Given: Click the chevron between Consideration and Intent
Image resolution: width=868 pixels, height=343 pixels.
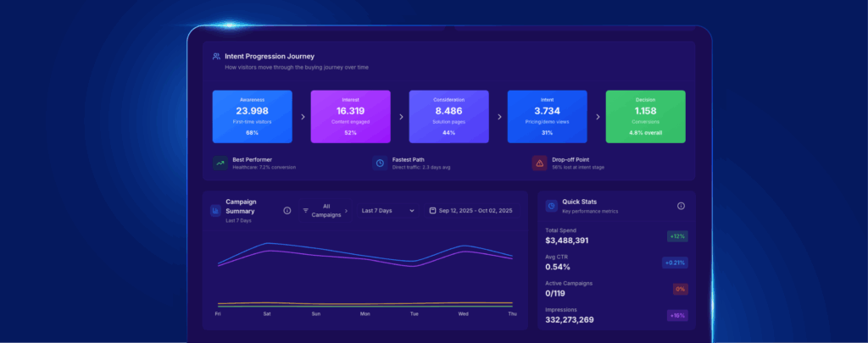Looking at the screenshot, I should coord(498,117).
